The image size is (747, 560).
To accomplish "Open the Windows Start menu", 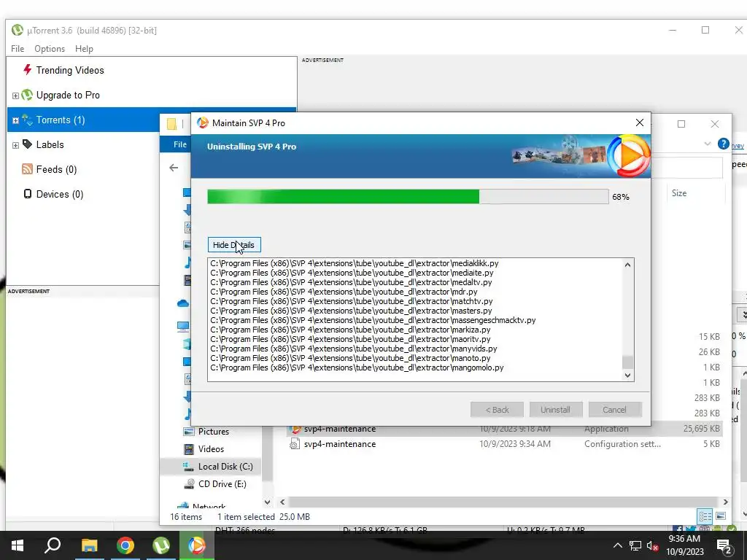I will coord(18,545).
